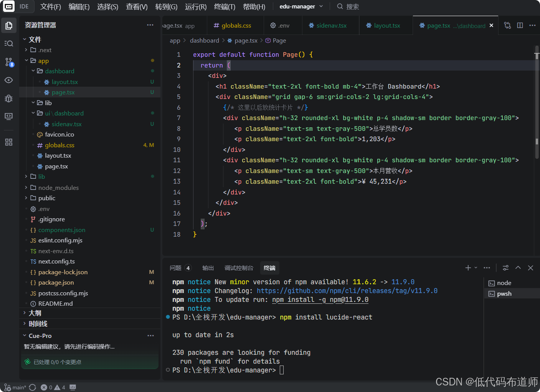Image resolution: width=540 pixels, height=392 pixels.
Task: Open the 运行(R) menu
Action: coord(196,7)
